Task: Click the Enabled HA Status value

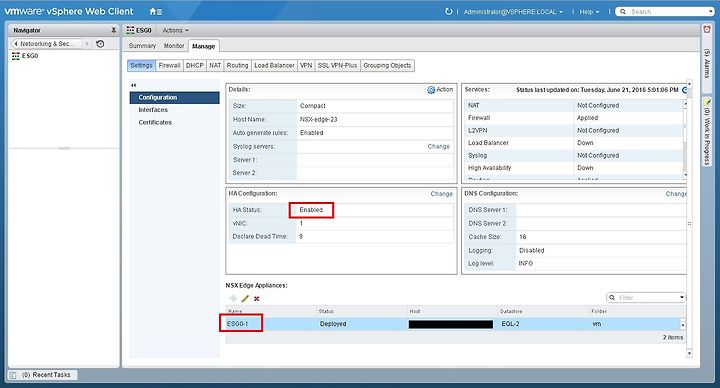Action: [x=311, y=210]
